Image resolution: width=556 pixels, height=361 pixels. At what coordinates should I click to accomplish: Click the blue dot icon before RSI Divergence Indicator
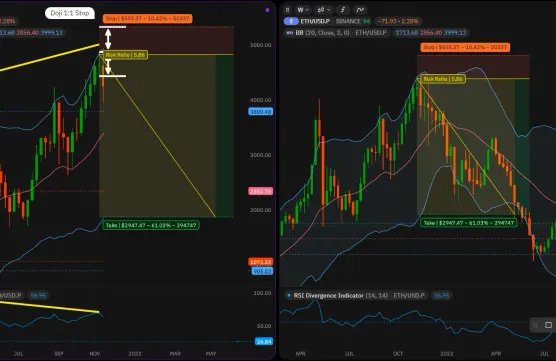[x=289, y=295]
